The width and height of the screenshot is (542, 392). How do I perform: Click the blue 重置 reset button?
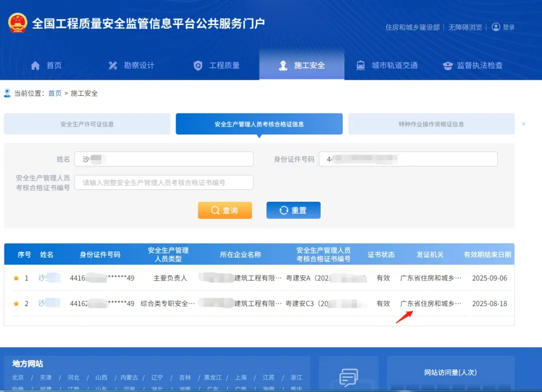point(294,210)
